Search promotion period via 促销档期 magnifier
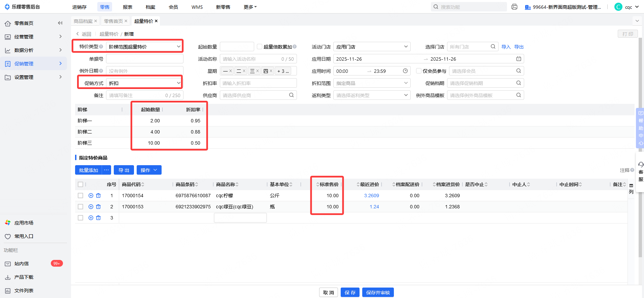Image resolution: width=644 pixels, height=298 pixels. coord(518,83)
